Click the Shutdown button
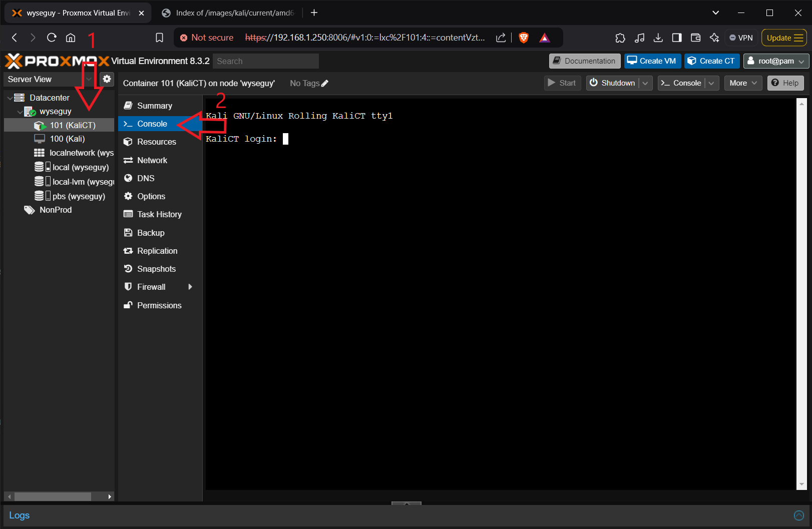812x529 pixels. point(612,83)
